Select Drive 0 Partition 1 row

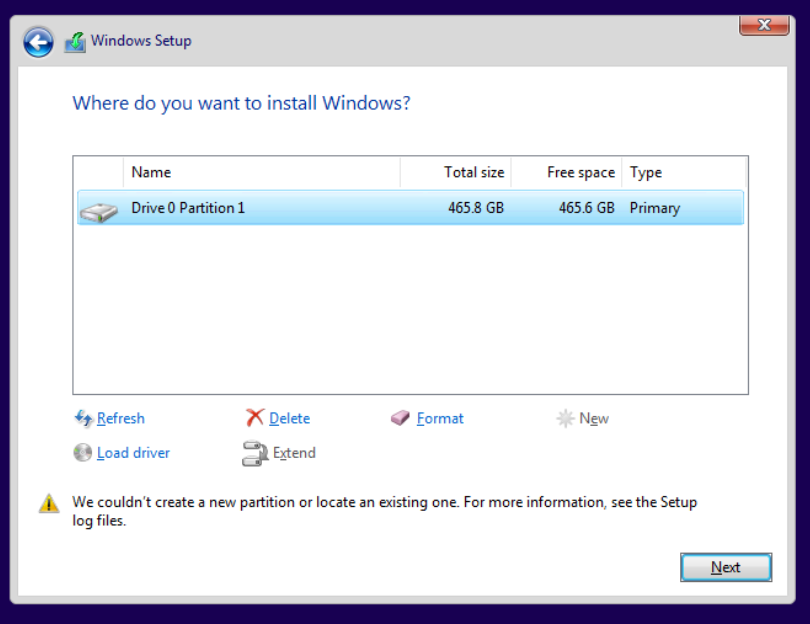[x=411, y=208]
